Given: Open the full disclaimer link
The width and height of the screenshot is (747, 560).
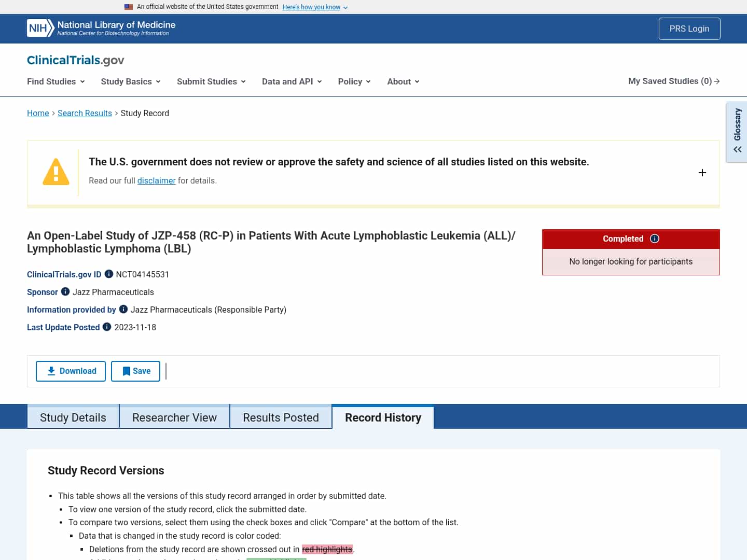Looking at the screenshot, I should tap(156, 180).
